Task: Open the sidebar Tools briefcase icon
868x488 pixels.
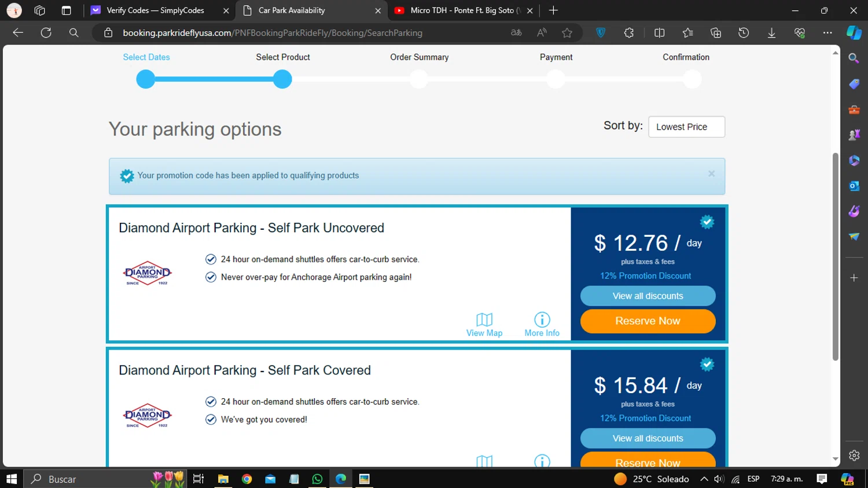Action: [854, 109]
